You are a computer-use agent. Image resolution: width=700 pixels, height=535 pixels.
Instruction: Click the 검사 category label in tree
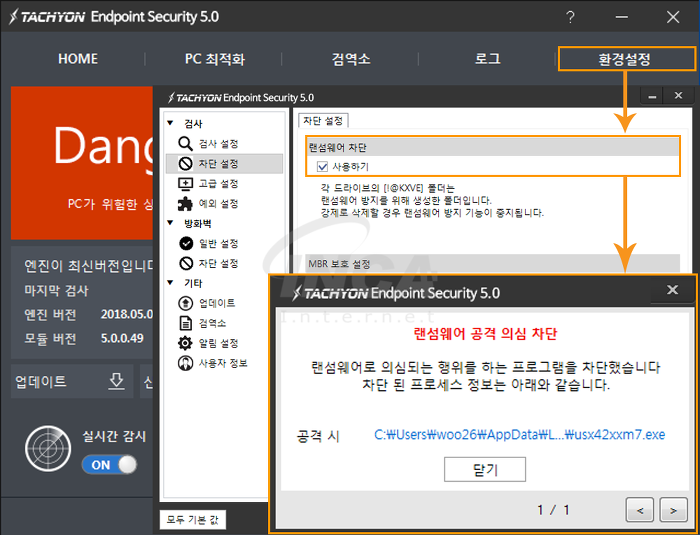tap(193, 124)
